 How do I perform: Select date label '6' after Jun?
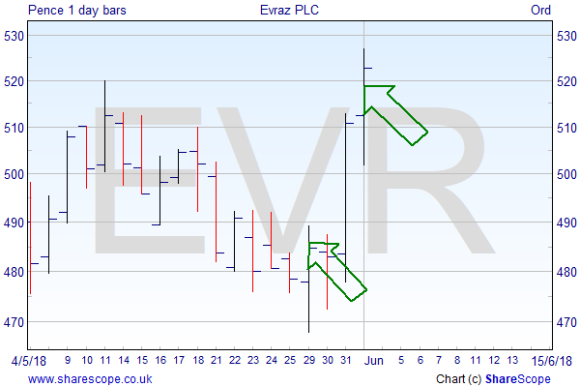(420, 360)
